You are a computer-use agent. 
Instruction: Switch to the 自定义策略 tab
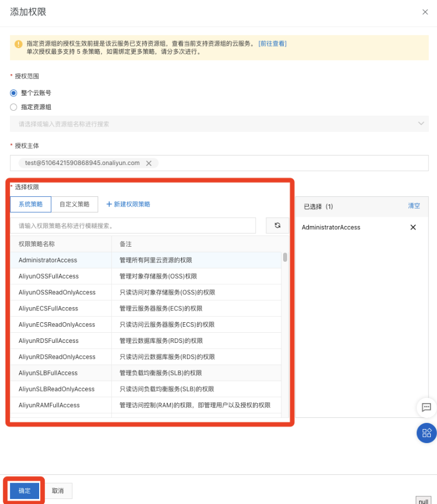pyautogui.click(x=74, y=204)
